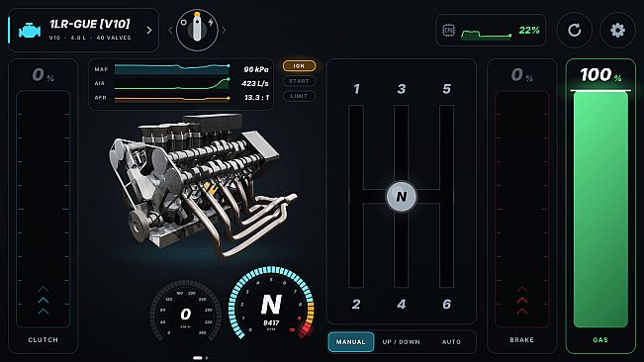Viewport: 644px width, 362px height.
Task: Select the MANUAL transmission tab
Action: [351, 342]
